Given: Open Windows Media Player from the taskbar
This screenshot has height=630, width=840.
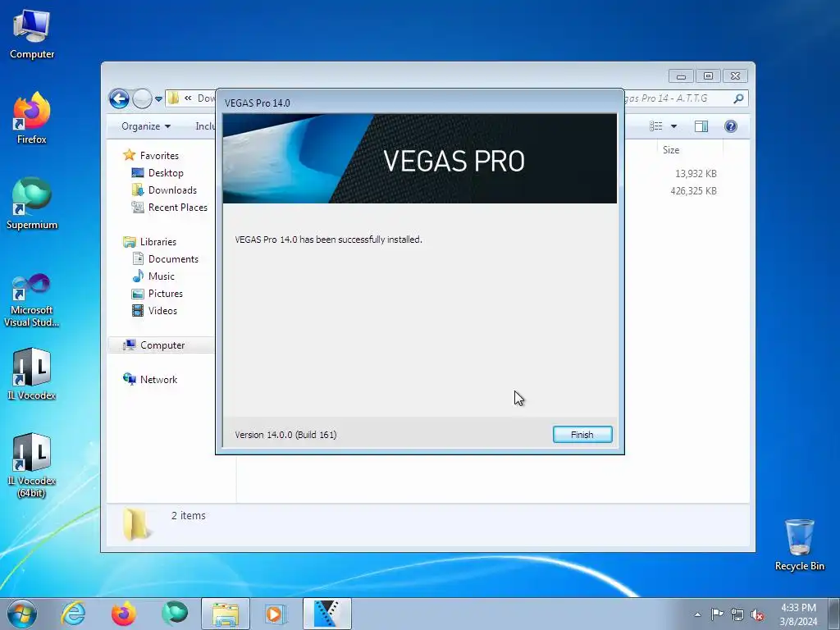Looking at the screenshot, I should click(x=276, y=614).
